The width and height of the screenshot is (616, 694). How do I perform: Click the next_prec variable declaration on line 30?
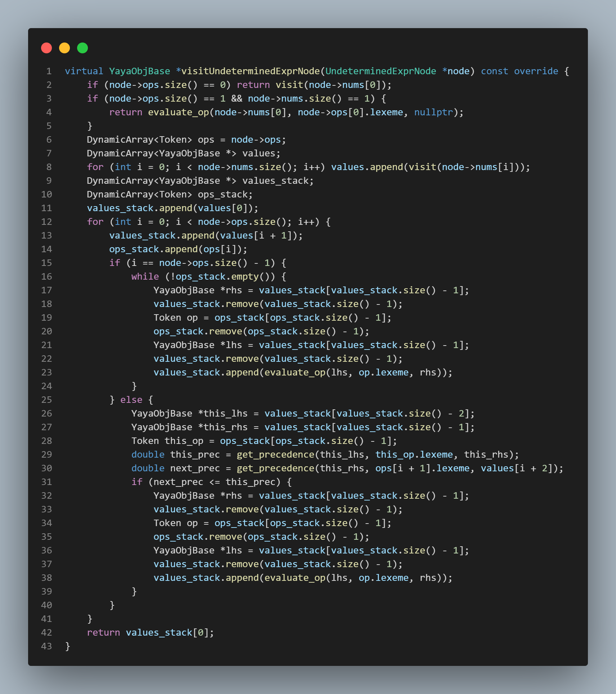(x=195, y=468)
